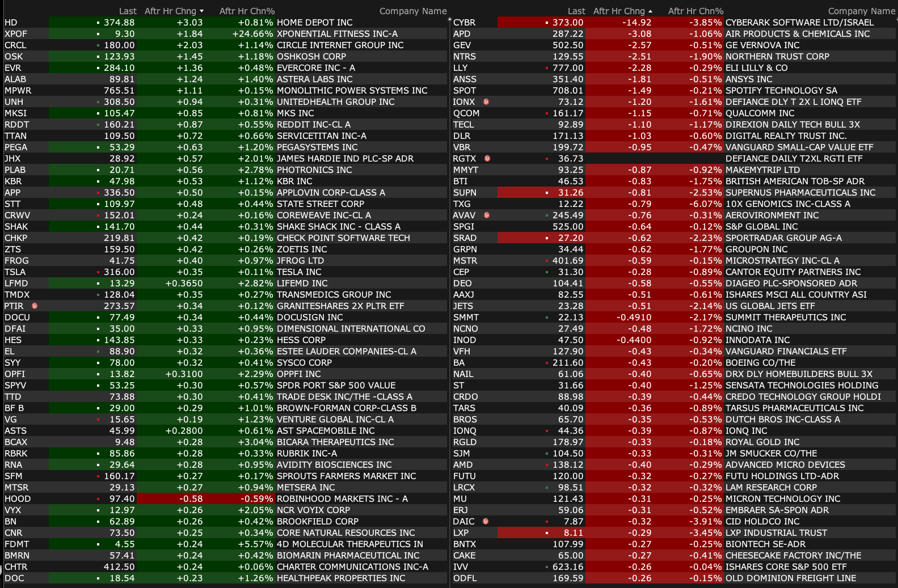
Task: Select the TSLA ticker symbol
Action: (15, 272)
